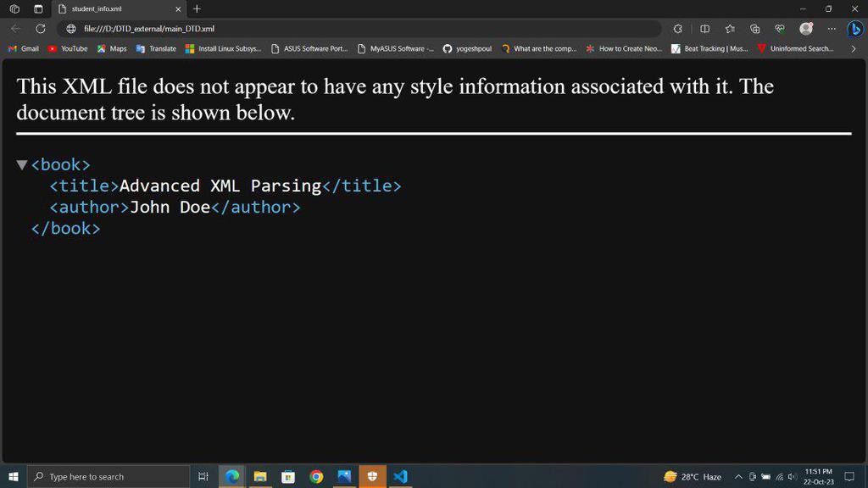Open the notification center icon
This screenshot has height=488, width=868.
point(849,476)
